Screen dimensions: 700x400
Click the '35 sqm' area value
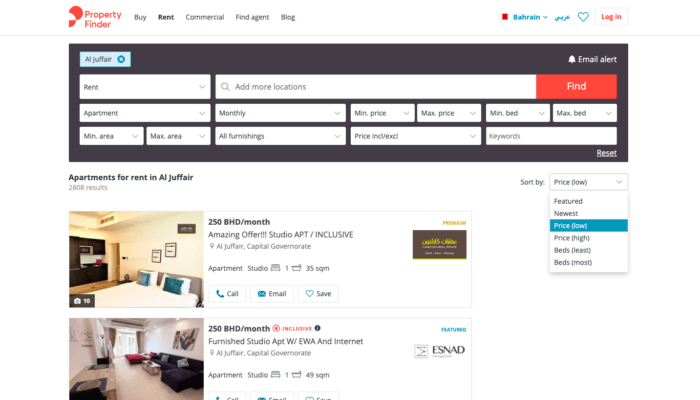(317, 268)
